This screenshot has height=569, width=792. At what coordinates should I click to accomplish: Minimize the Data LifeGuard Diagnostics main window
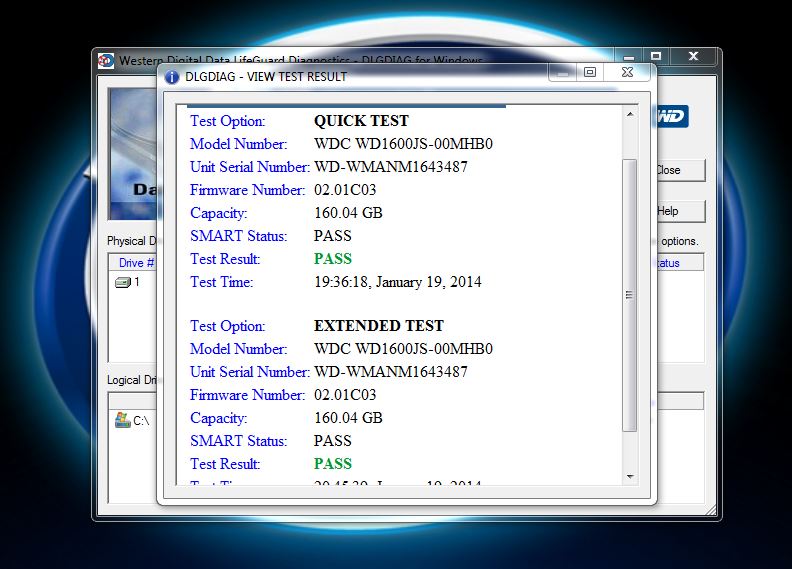628,56
